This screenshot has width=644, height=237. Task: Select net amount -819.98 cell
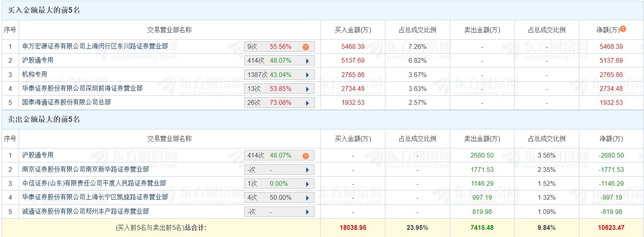click(x=611, y=212)
